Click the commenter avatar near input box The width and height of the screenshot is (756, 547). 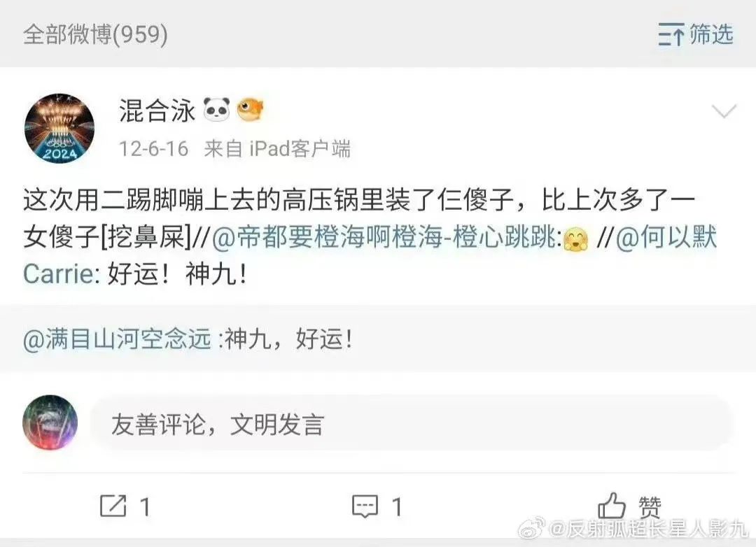50,422
